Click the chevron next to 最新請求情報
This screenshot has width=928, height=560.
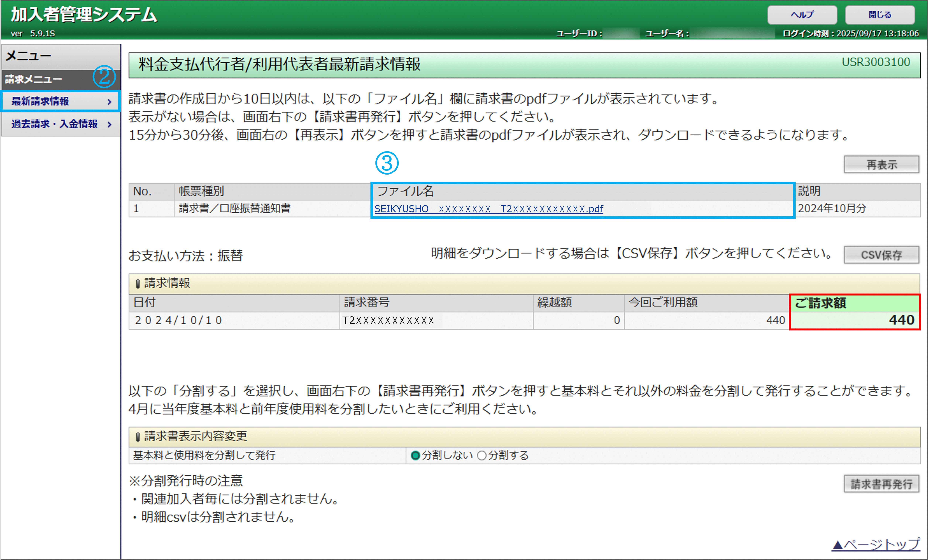pyautogui.click(x=110, y=102)
